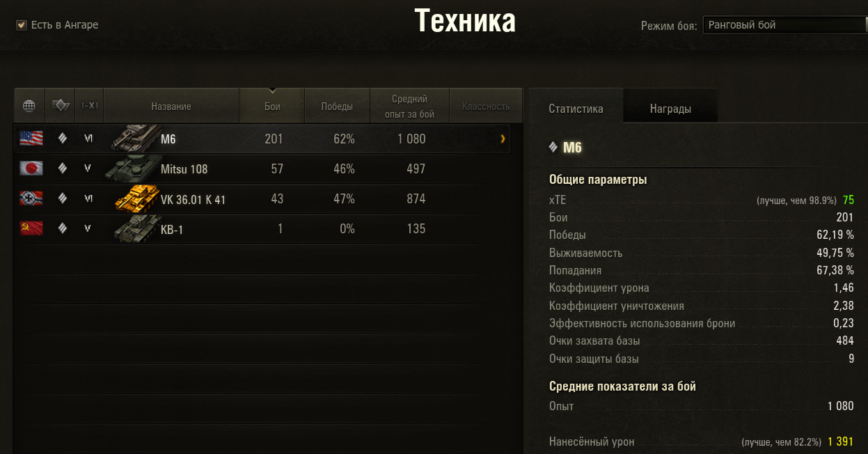Sort by "Название" column header
The image size is (868, 454).
tap(171, 107)
